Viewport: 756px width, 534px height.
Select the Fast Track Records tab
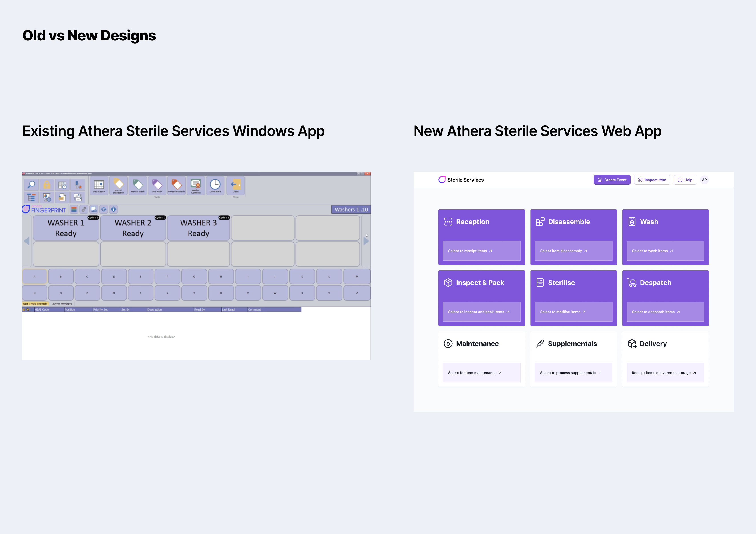(35, 304)
